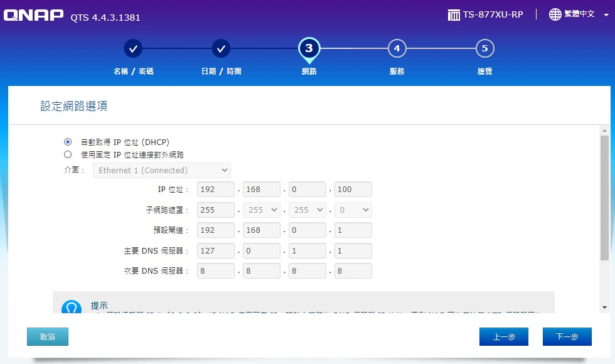Click the lightbulb hint icon
This screenshot has width=615, height=364.
coord(72,308)
